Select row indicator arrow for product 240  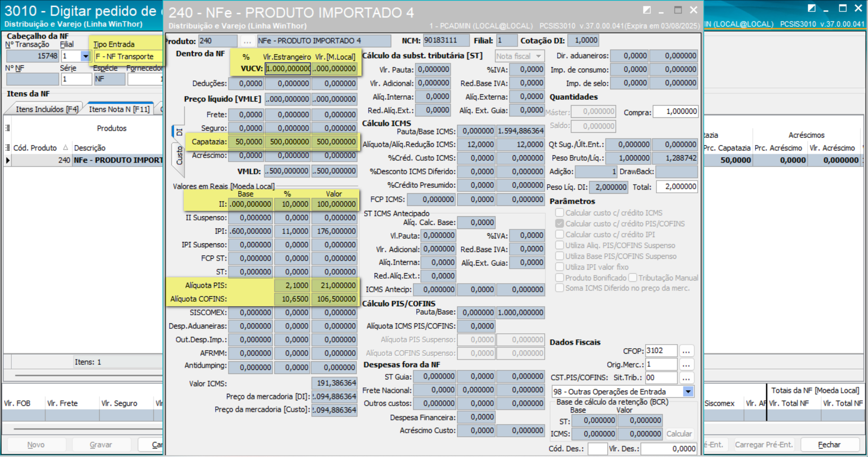8,160
